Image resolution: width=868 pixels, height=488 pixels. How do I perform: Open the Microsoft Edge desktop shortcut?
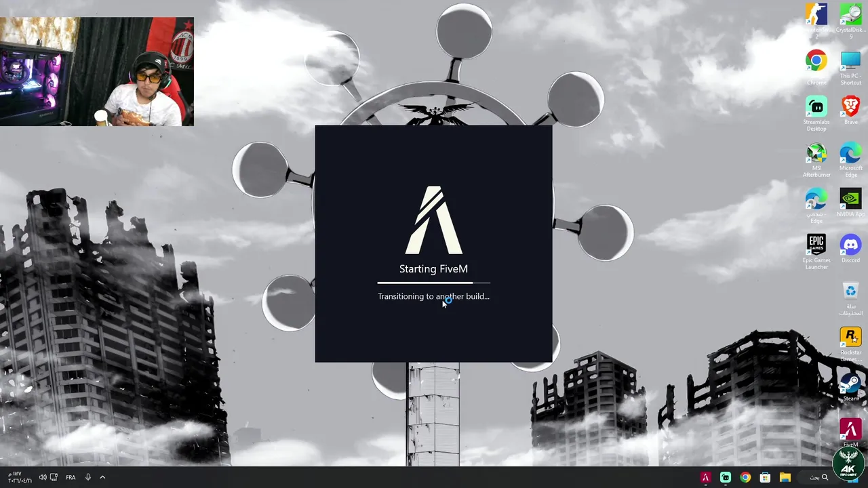pos(850,160)
